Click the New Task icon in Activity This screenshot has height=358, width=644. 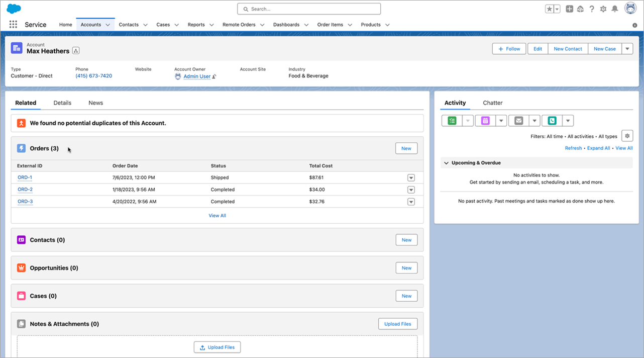(x=452, y=121)
